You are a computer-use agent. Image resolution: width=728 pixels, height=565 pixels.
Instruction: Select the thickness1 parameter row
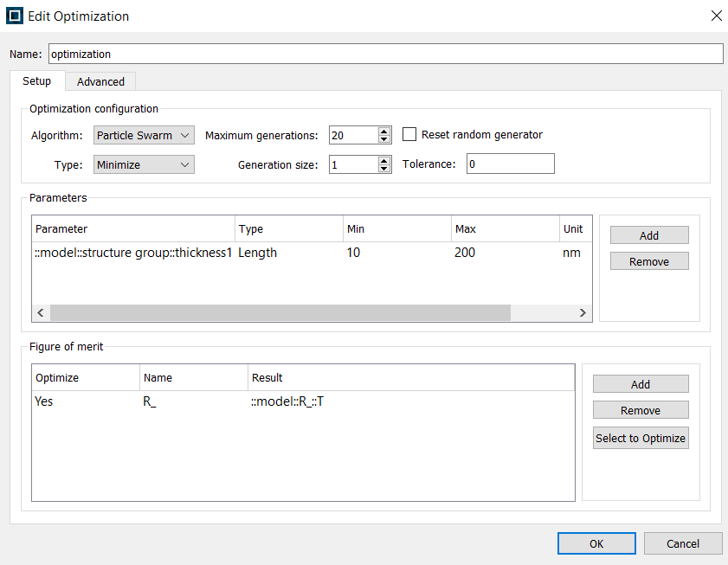pyautogui.click(x=134, y=253)
